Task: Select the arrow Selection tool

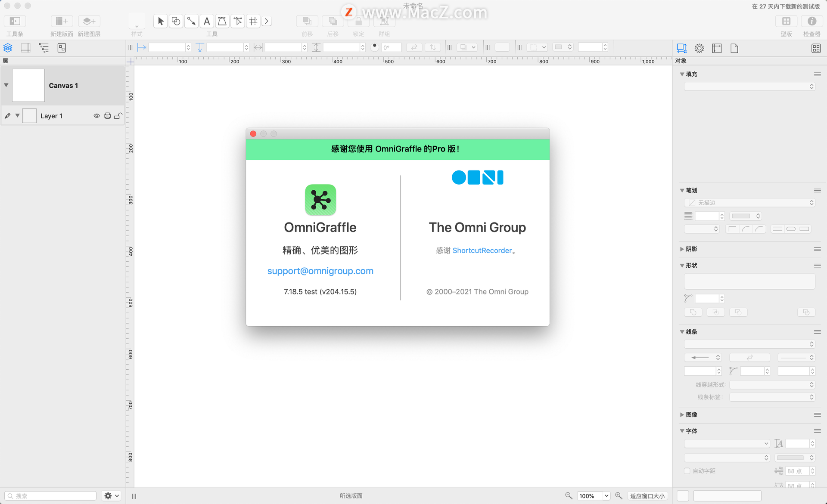Action: [x=161, y=21]
